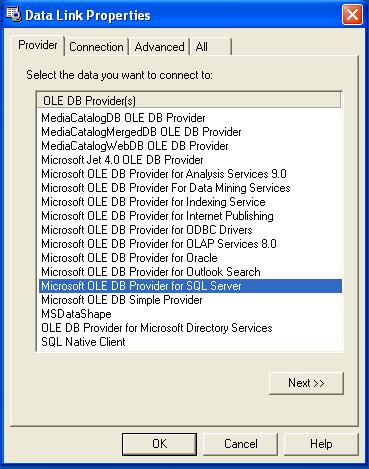Open the Advanced tab
369x469 pixels.
click(159, 47)
